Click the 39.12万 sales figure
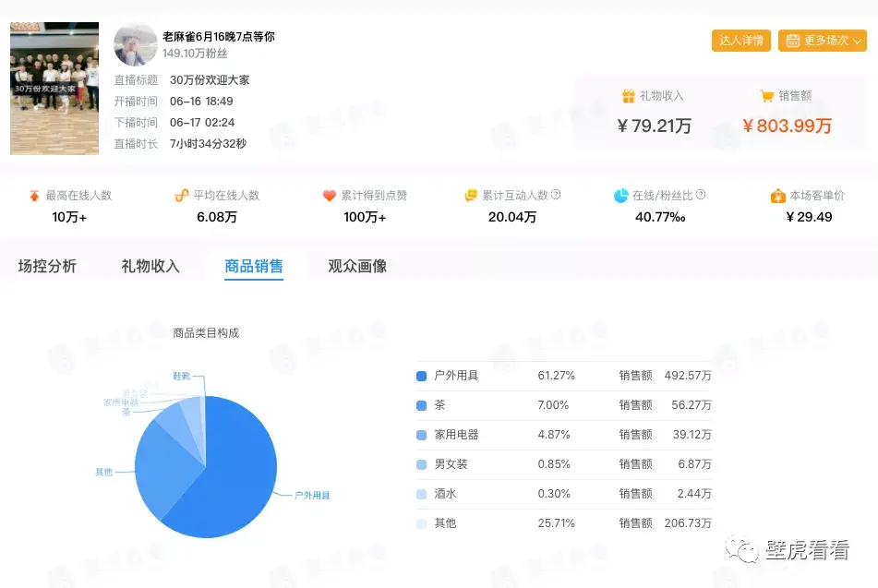The height and width of the screenshot is (588, 878). pyautogui.click(x=691, y=435)
